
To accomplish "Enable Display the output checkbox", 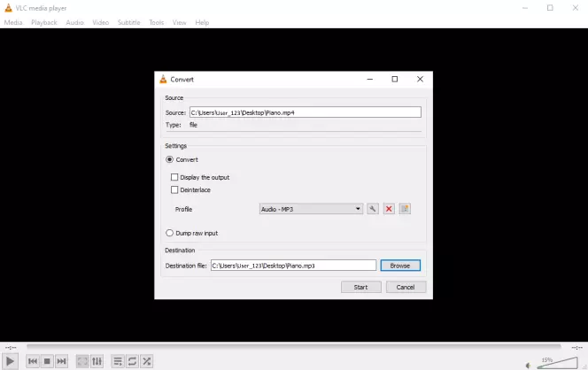I will 174,177.
